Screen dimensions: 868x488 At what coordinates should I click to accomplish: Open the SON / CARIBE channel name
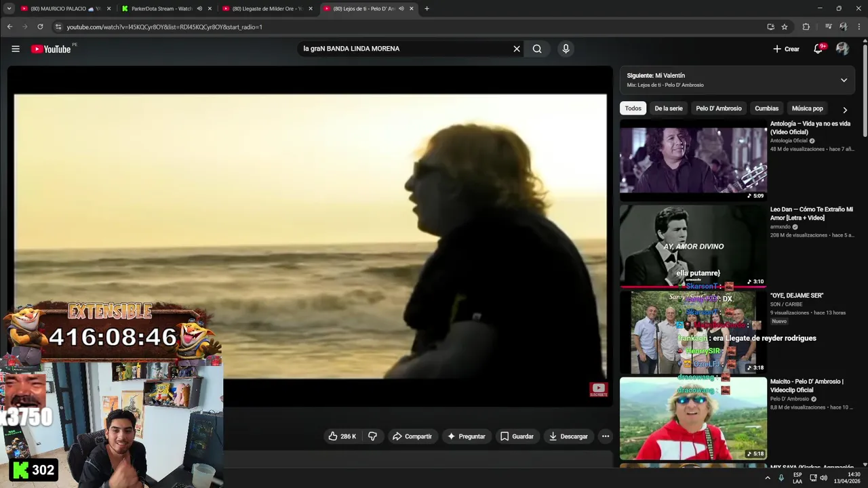[786, 304]
